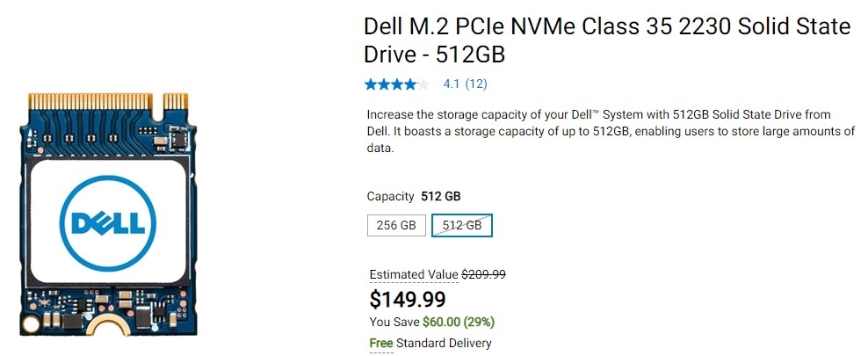Choose the 512 GB capacity option
The image size is (868, 356).
pyautogui.click(x=462, y=225)
